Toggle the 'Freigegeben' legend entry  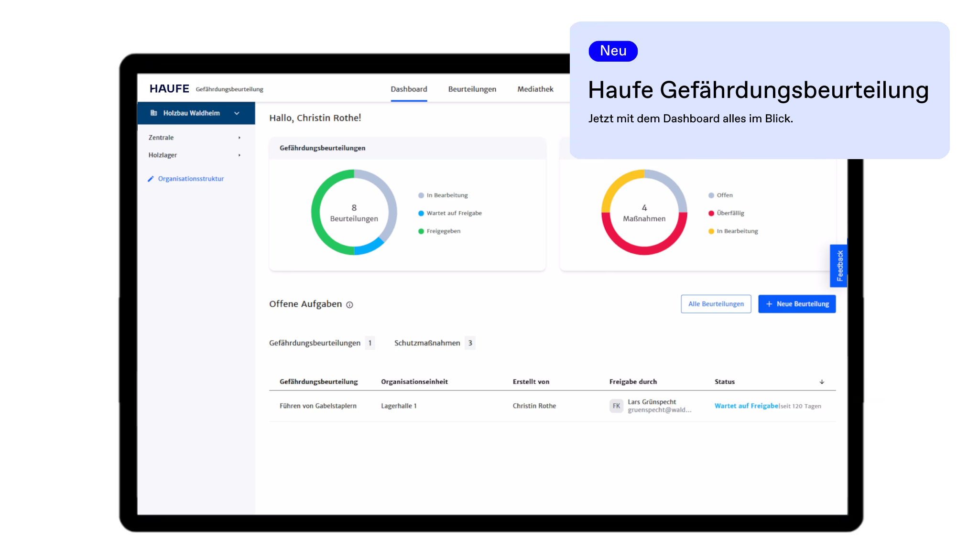(x=443, y=231)
